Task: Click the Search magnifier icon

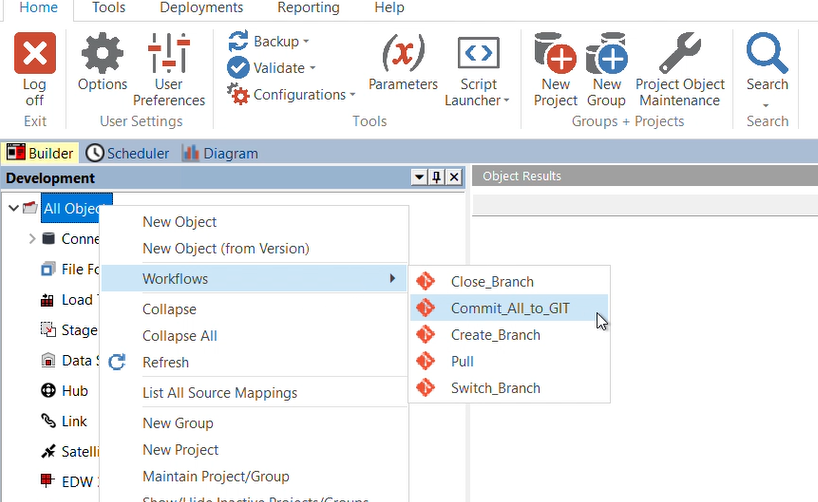Action: [x=767, y=53]
